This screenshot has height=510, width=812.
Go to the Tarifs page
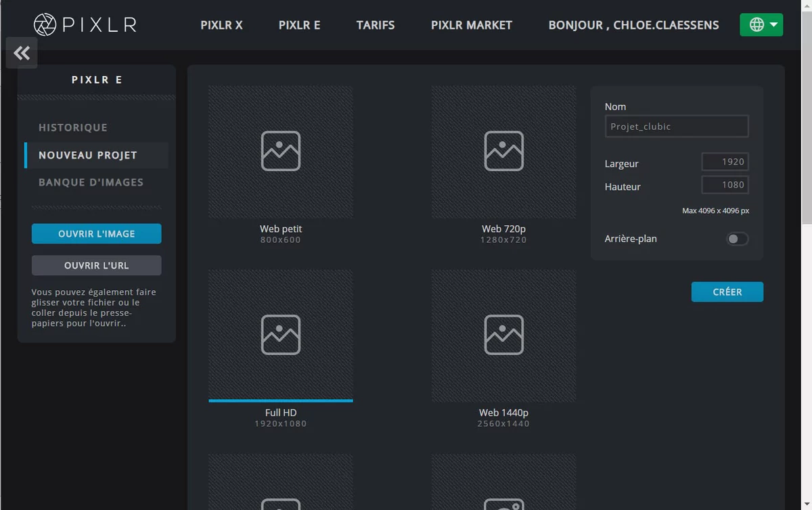376,25
